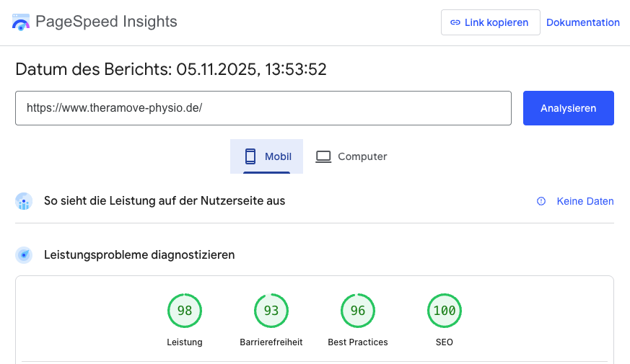Select the Best Practices score gauge 96

[358, 311]
